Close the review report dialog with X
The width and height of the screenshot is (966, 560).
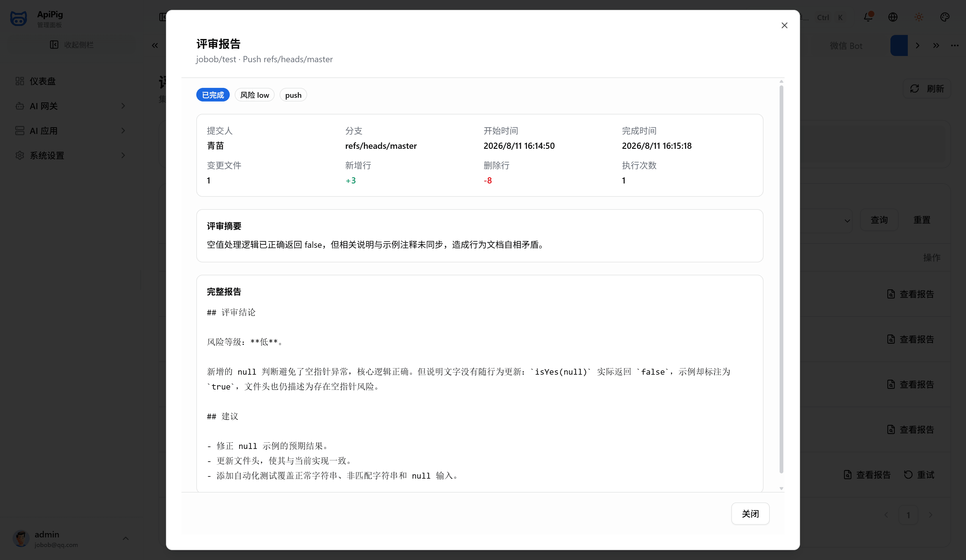click(x=784, y=25)
